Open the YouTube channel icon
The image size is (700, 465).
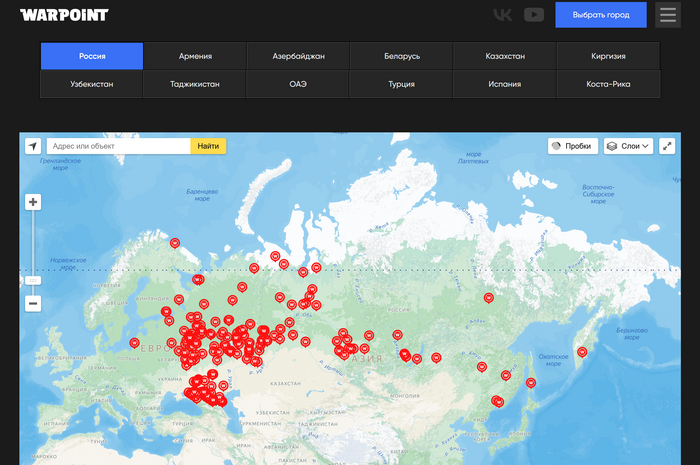pos(534,15)
